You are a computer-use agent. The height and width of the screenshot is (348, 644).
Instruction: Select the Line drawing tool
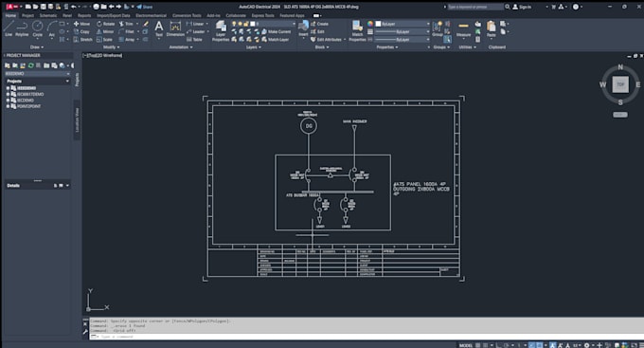tap(9, 28)
